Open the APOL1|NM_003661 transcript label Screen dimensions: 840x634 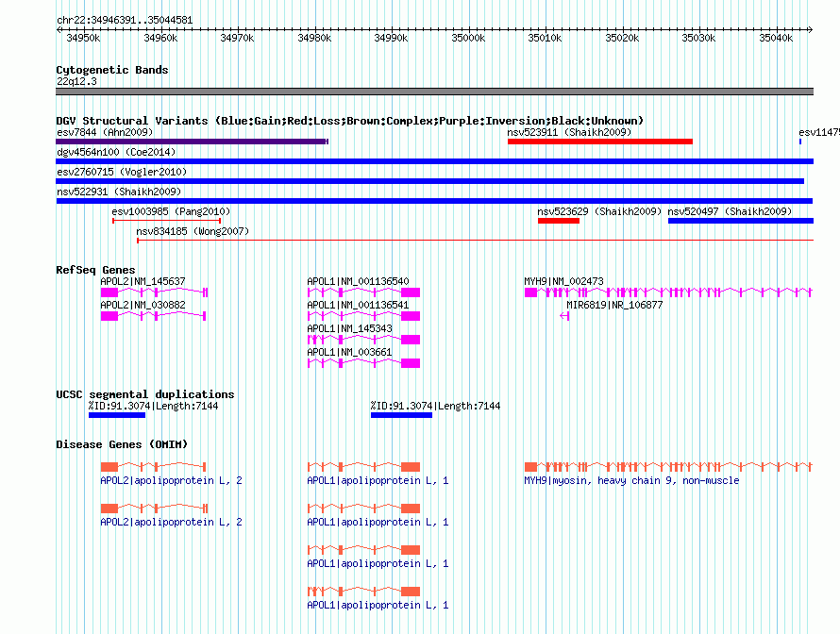click(350, 352)
